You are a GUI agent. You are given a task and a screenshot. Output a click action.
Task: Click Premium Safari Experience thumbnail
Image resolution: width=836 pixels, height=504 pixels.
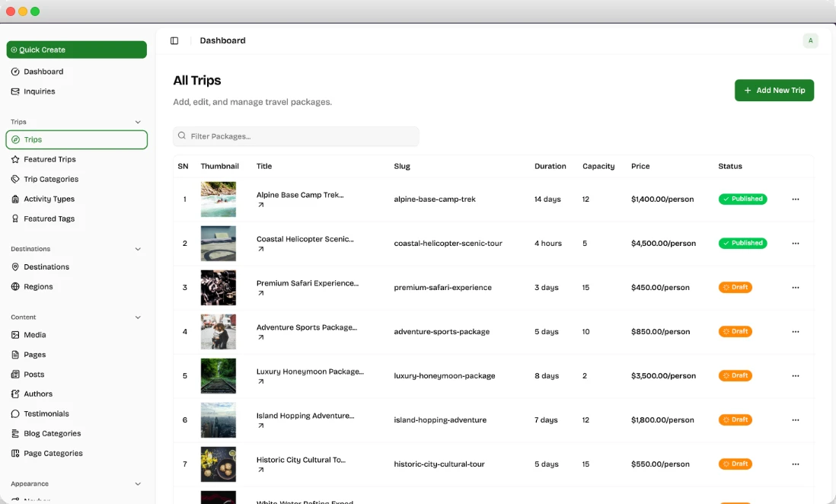point(218,288)
